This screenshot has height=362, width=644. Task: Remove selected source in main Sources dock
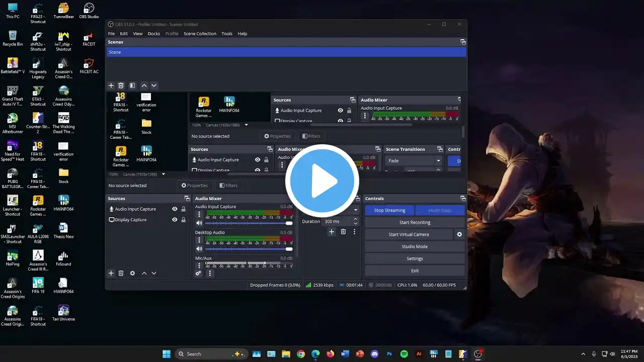pyautogui.click(x=121, y=273)
